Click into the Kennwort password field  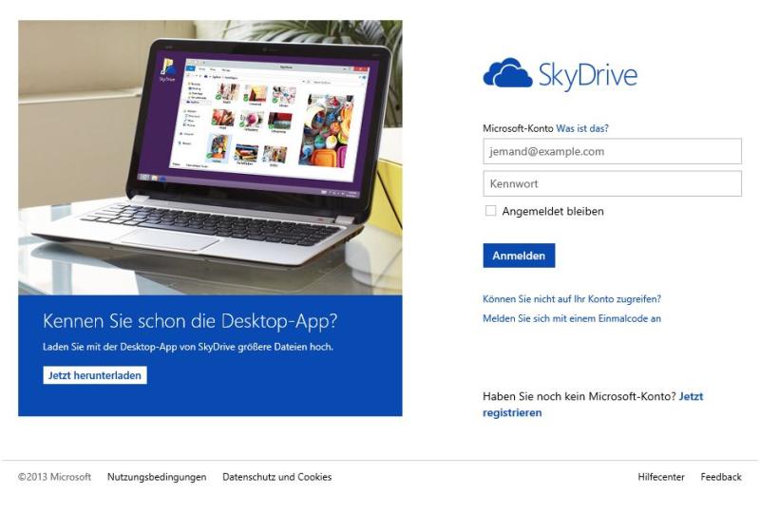612,183
